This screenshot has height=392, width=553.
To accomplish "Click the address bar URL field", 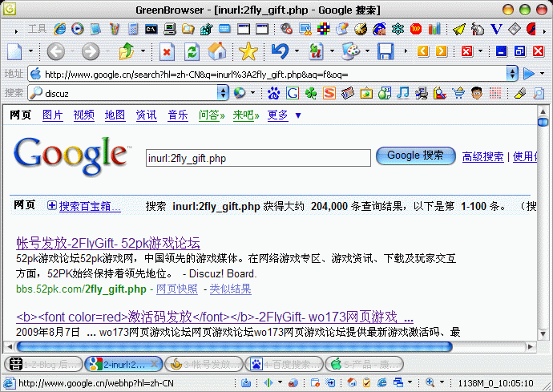I will point(268,74).
